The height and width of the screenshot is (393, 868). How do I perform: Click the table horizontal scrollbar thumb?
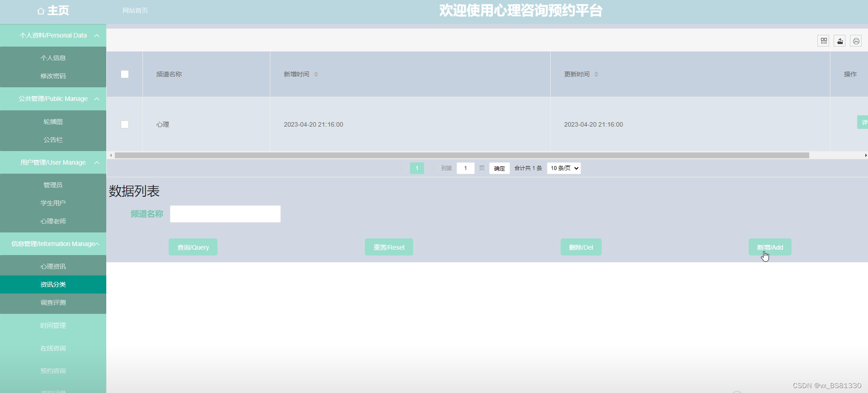coord(462,155)
